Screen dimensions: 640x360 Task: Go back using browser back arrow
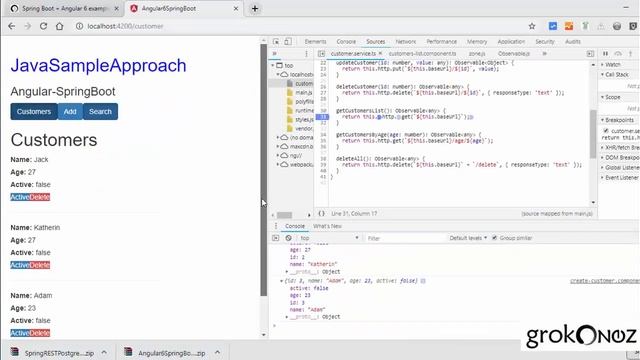(11, 26)
